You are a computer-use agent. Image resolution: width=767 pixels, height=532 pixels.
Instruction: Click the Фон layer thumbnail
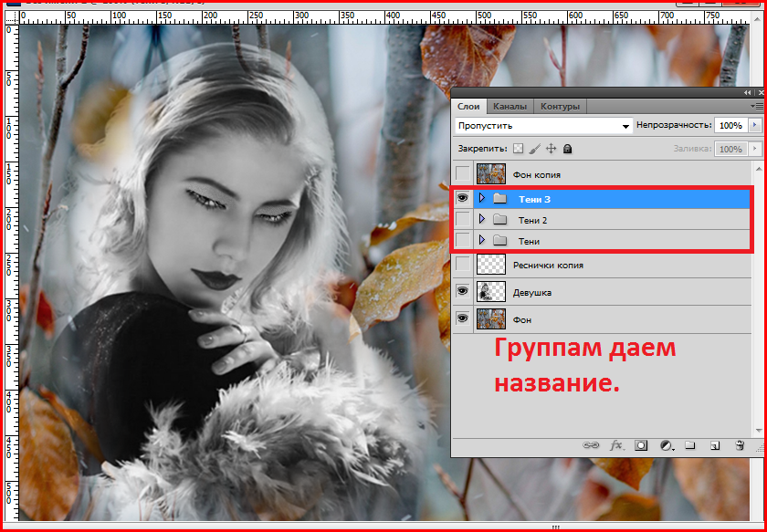490,318
